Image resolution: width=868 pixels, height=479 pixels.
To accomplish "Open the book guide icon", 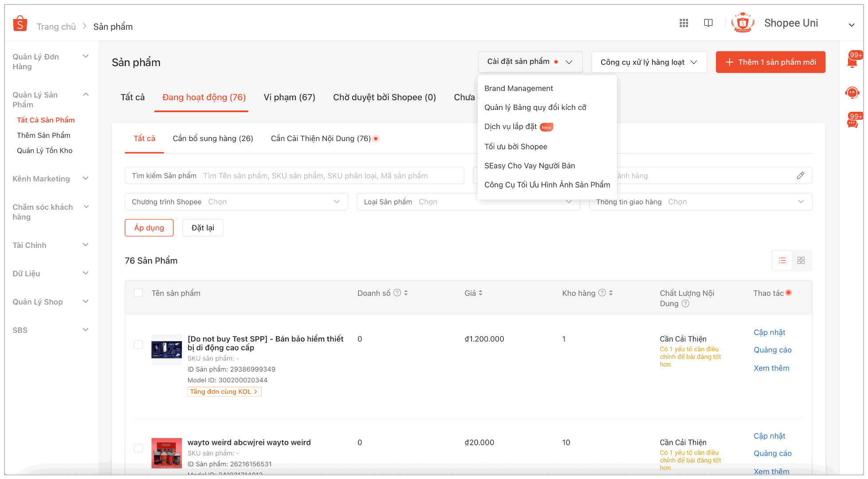I will tap(708, 23).
